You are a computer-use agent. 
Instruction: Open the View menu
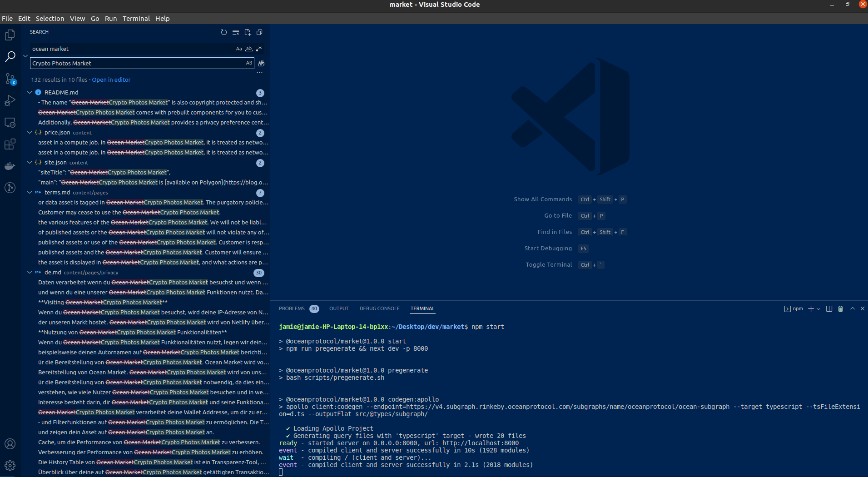[77, 19]
